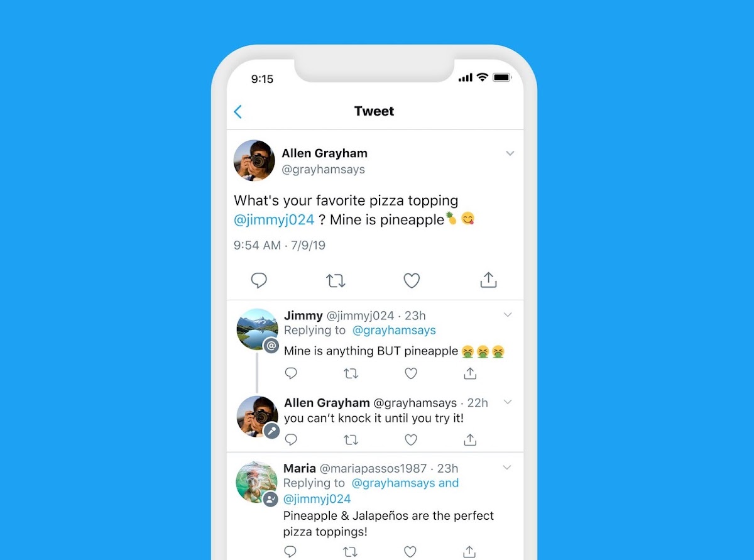View Jimmy's mountain lake profile picture
754x560 pixels.
pyautogui.click(x=257, y=329)
